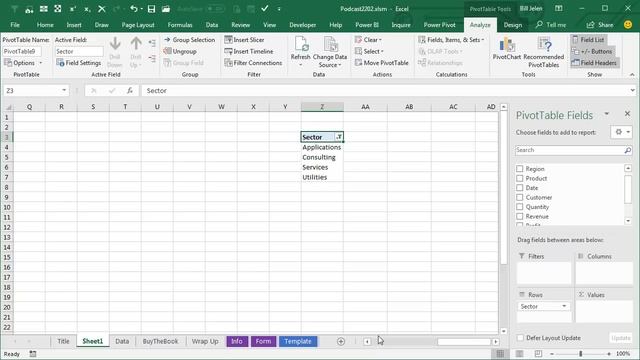
Task: Enable Defer Layout Update checkbox
Action: pyautogui.click(x=520, y=338)
